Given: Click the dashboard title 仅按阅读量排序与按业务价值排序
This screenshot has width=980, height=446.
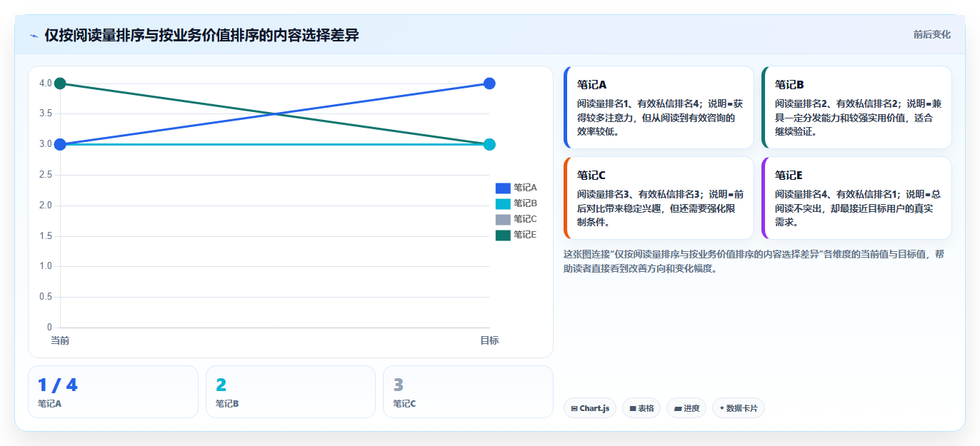Looking at the screenshot, I should 201,35.
